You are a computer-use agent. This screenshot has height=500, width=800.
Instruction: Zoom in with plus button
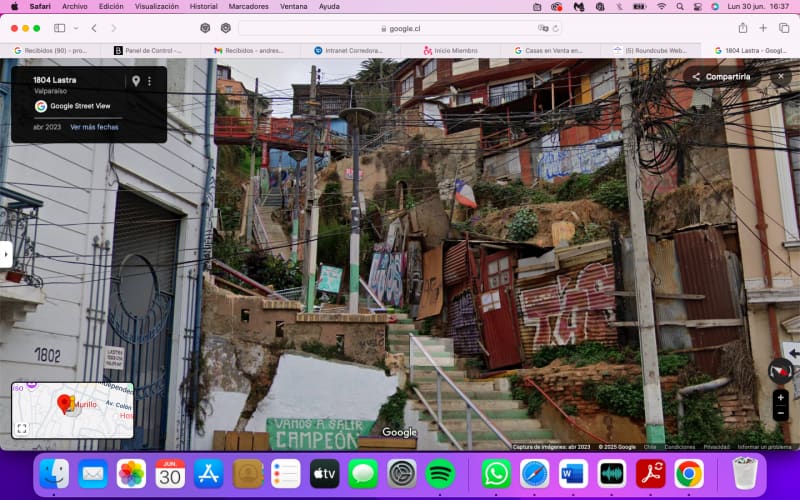point(781,397)
